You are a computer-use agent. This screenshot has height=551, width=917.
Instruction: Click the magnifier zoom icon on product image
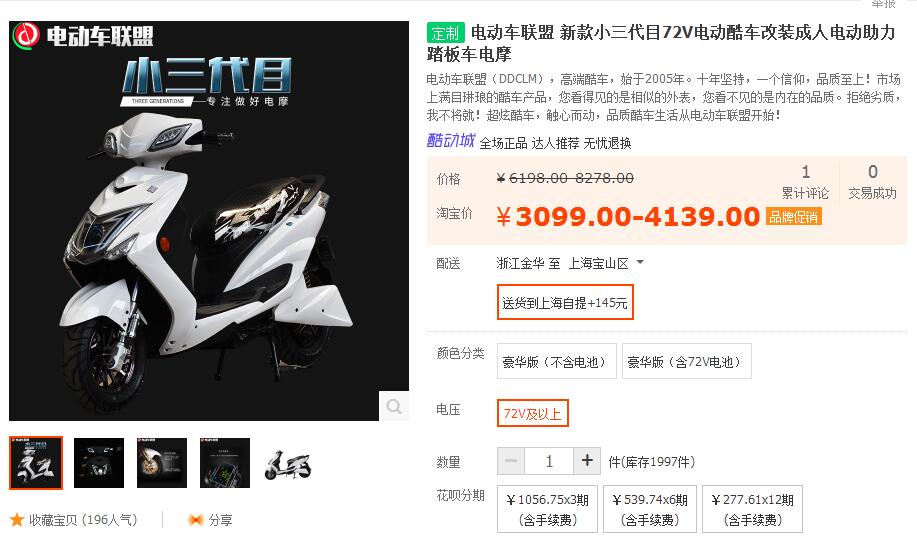[394, 406]
